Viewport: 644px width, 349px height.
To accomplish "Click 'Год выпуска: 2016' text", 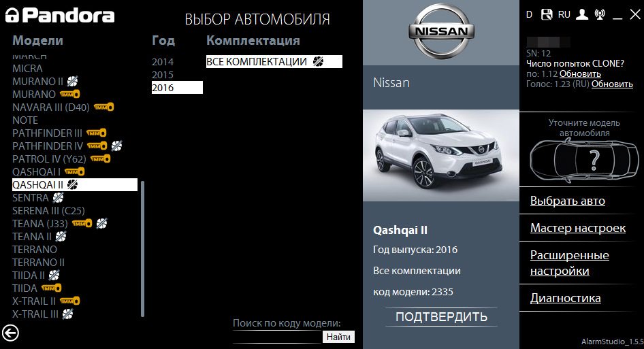I will pos(415,250).
